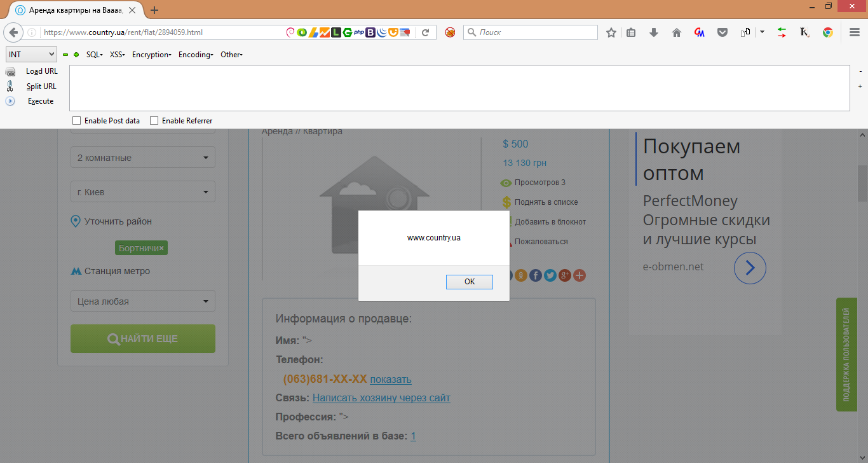Click OK on the www.country.ua alert
The width and height of the screenshot is (868, 463).
pos(469,282)
